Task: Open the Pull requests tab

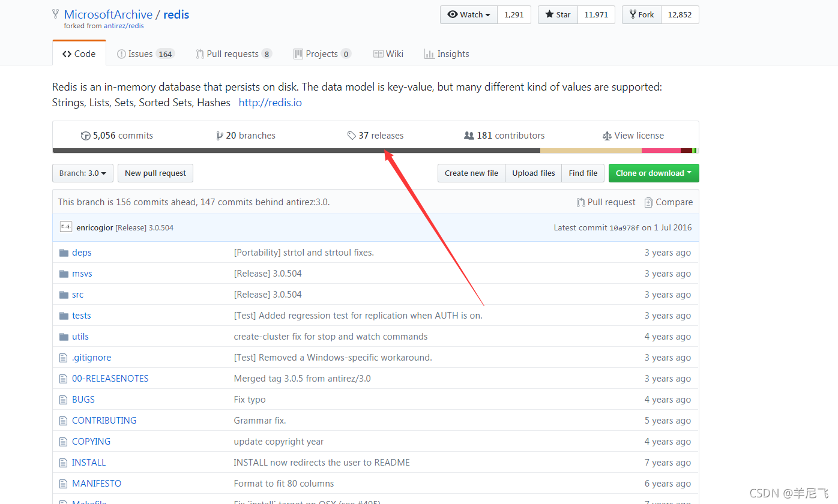Action: tap(234, 53)
